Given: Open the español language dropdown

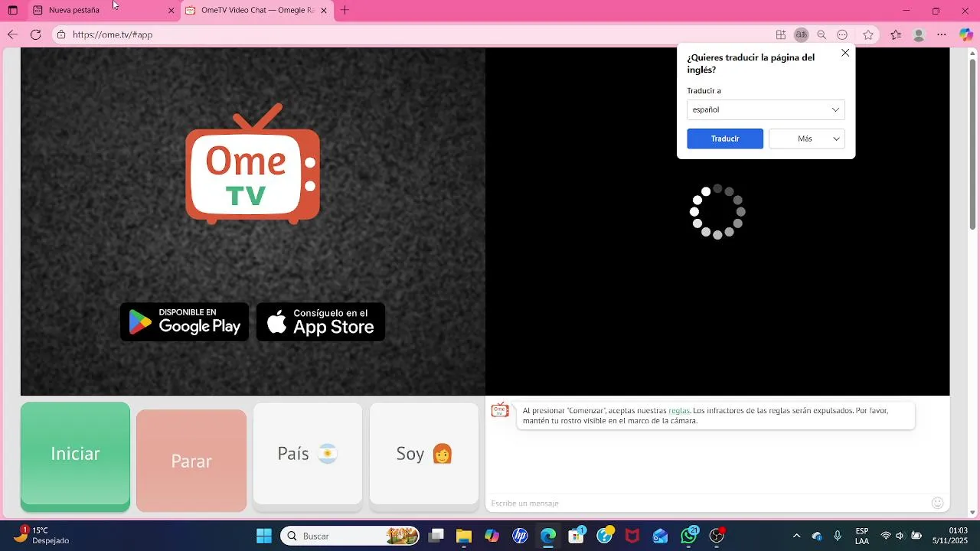Looking at the screenshot, I should [766, 109].
